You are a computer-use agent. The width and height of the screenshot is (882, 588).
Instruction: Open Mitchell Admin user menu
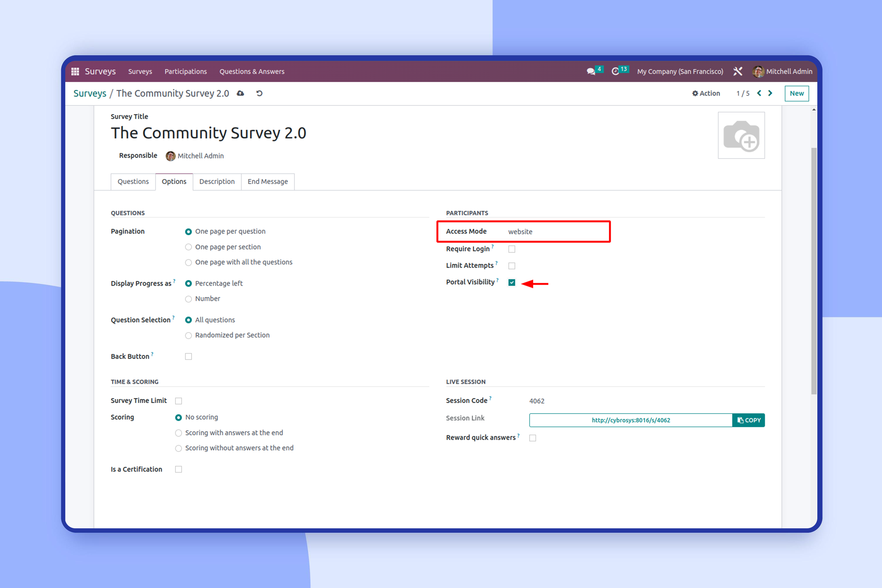(782, 71)
